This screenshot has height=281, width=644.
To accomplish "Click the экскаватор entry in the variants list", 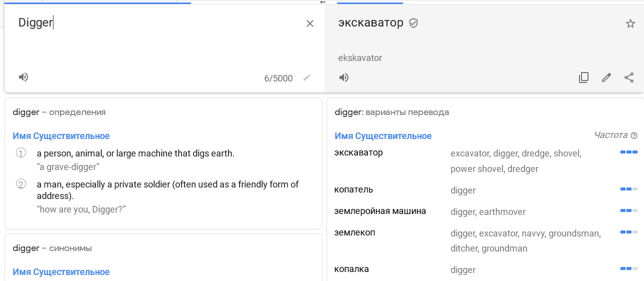I will (x=358, y=152).
